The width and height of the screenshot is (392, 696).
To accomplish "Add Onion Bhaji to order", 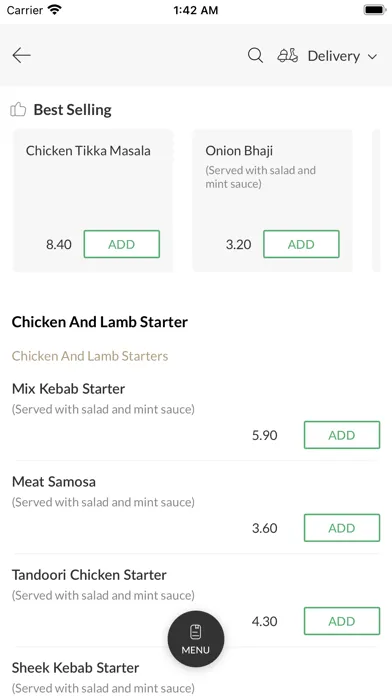I will pos(301,244).
